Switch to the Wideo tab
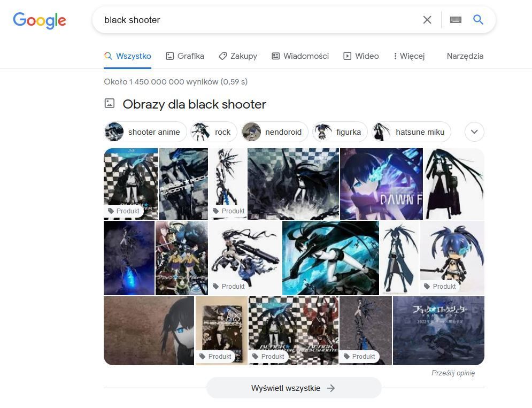Viewport: 532px width, 408px height. [361, 56]
